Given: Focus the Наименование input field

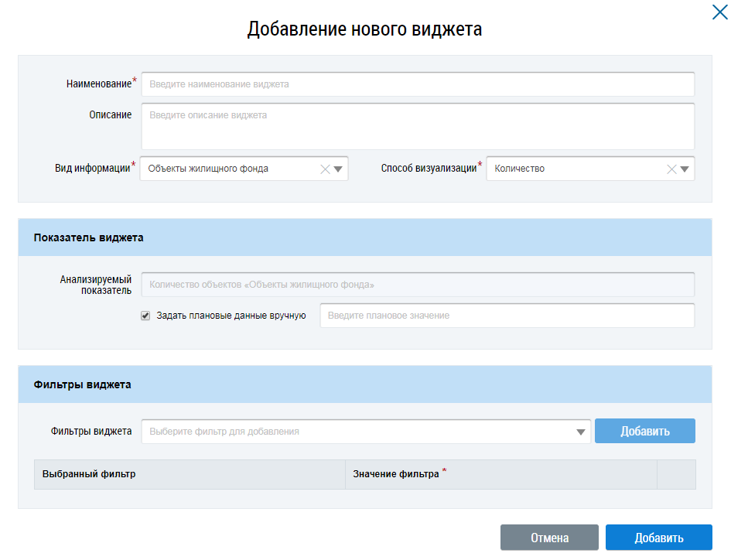Looking at the screenshot, I should click(417, 84).
